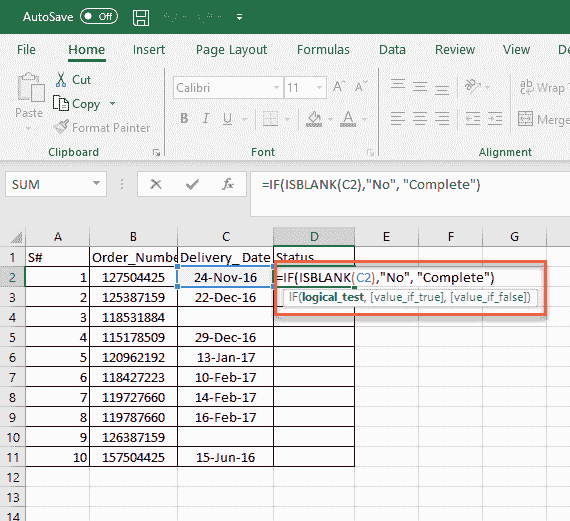This screenshot has width=570, height=521.
Task: Apply Fill Color bucket icon
Action: (x=314, y=119)
